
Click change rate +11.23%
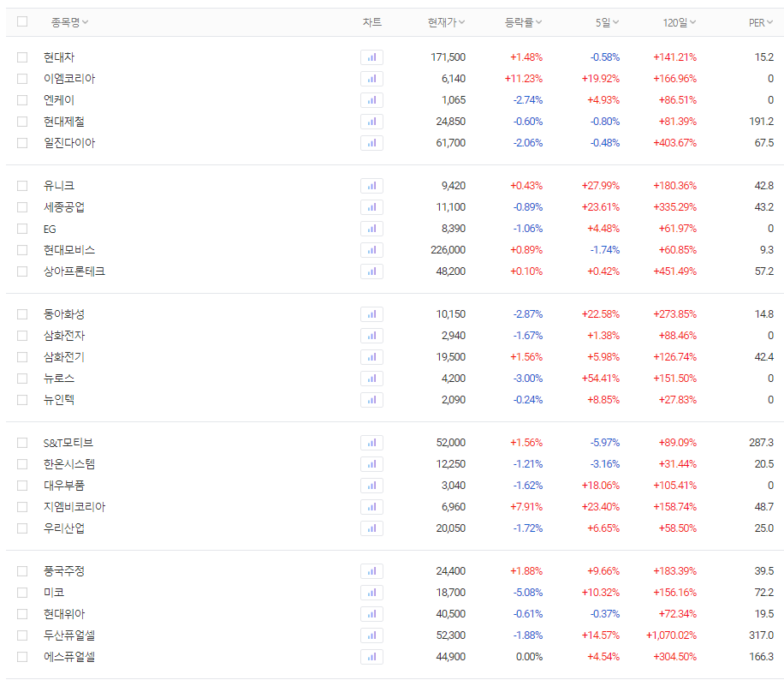point(524,79)
